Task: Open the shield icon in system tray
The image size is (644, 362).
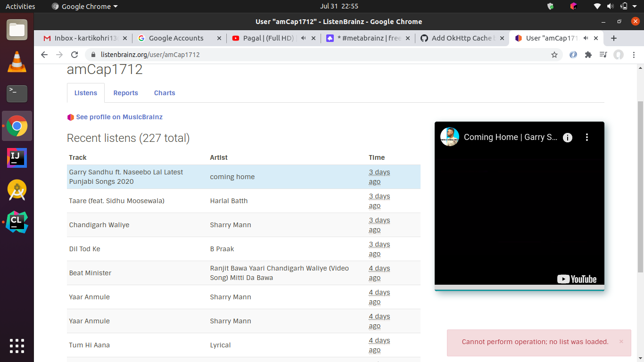Action: point(550,6)
